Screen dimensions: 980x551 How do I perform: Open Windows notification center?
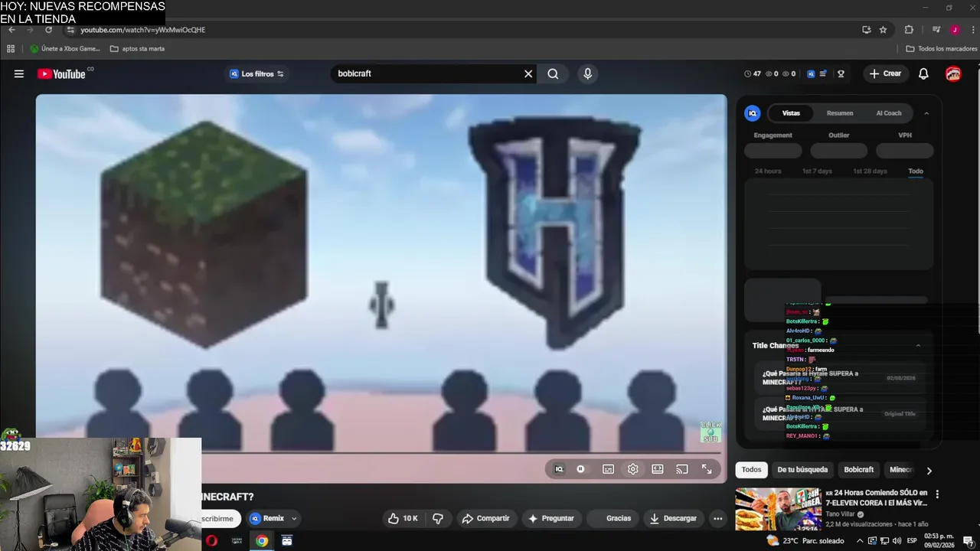(969, 541)
